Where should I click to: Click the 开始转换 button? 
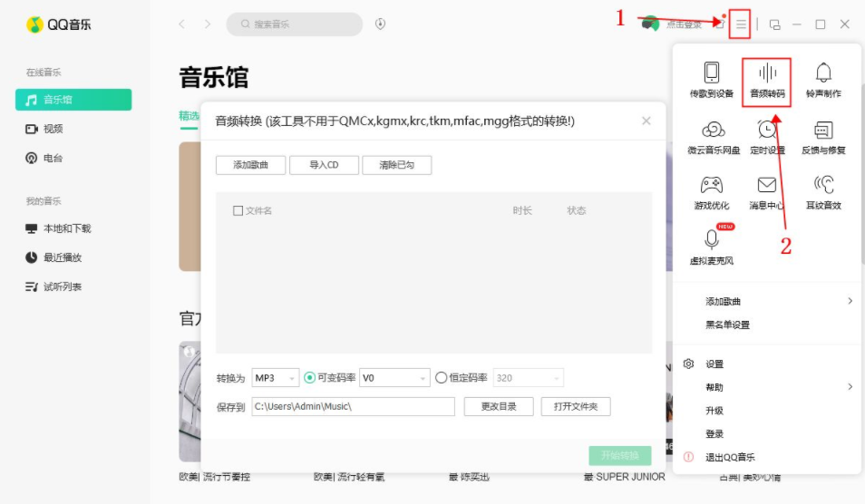pyautogui.click(x=619, y=455)
